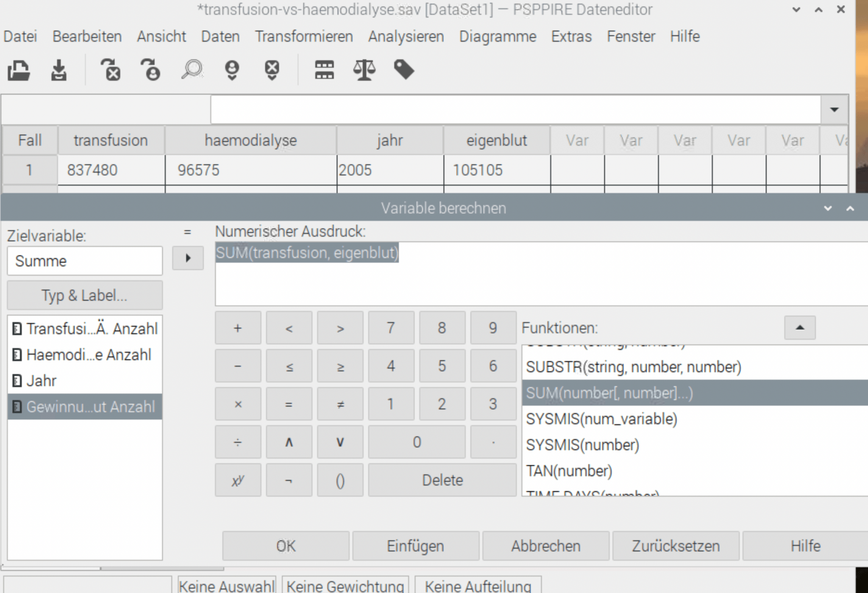Viewport: 868px width, 593px height.
Task: Toggle Value labels (tag icon)
Action: tap(404, 70)
